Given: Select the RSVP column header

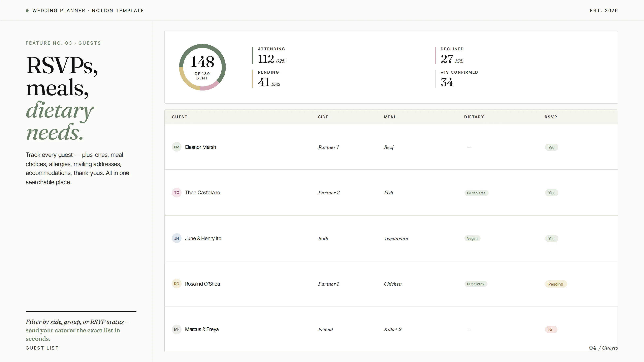Looking at the screenshot, I should [551, 117].
